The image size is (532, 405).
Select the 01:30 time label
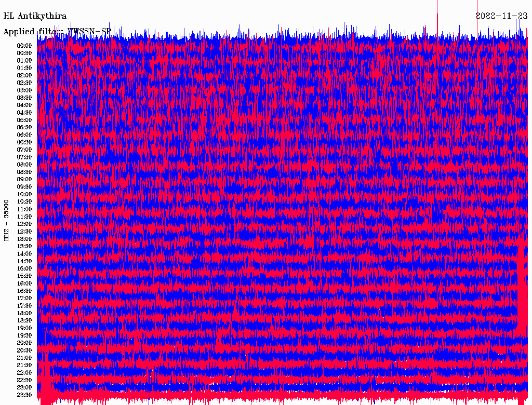tap(24, 68)
